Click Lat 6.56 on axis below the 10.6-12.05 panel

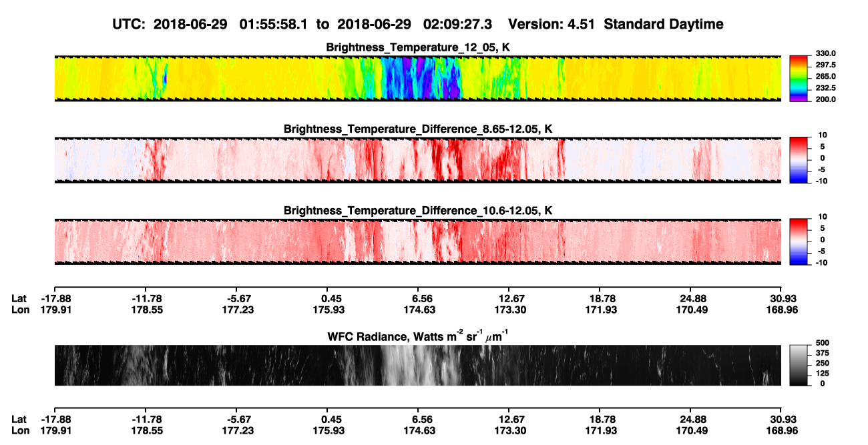418,299
